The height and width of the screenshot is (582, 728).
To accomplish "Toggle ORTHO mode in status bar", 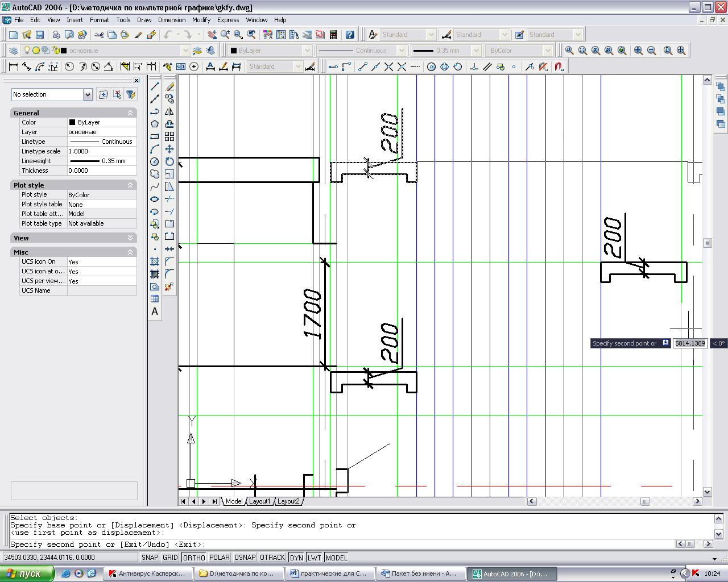I will click(194, 558).
